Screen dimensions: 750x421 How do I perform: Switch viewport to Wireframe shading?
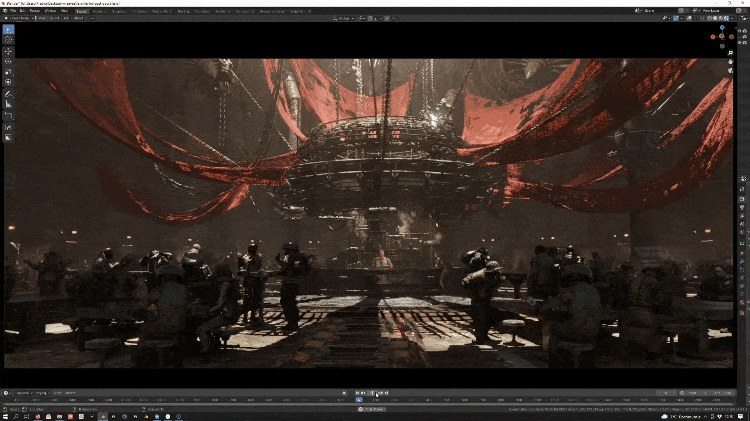(x=709, y=18)
